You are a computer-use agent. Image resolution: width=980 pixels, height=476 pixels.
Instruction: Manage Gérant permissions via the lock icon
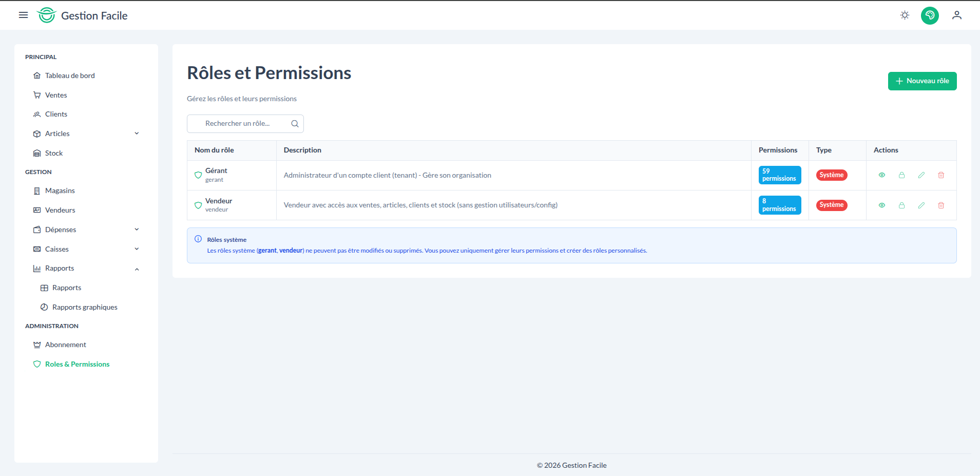tap(901, 175)
